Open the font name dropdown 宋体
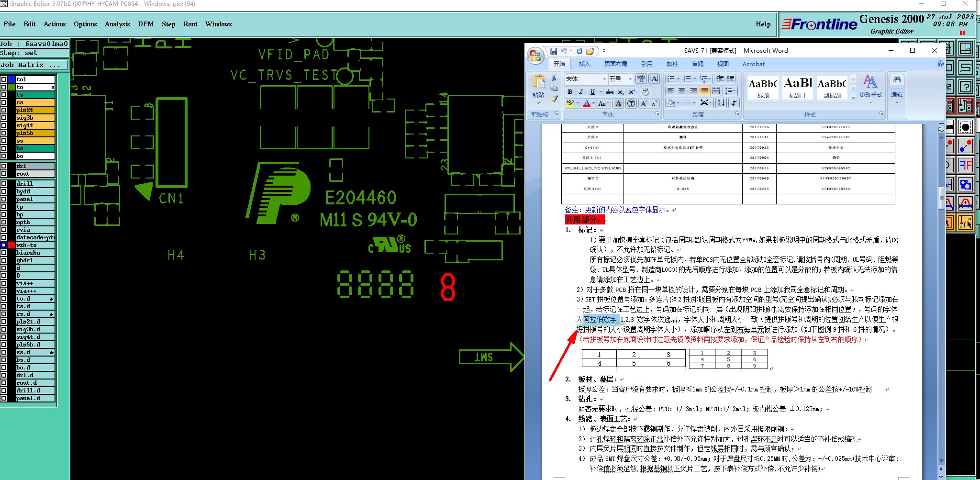 (604, 79)
